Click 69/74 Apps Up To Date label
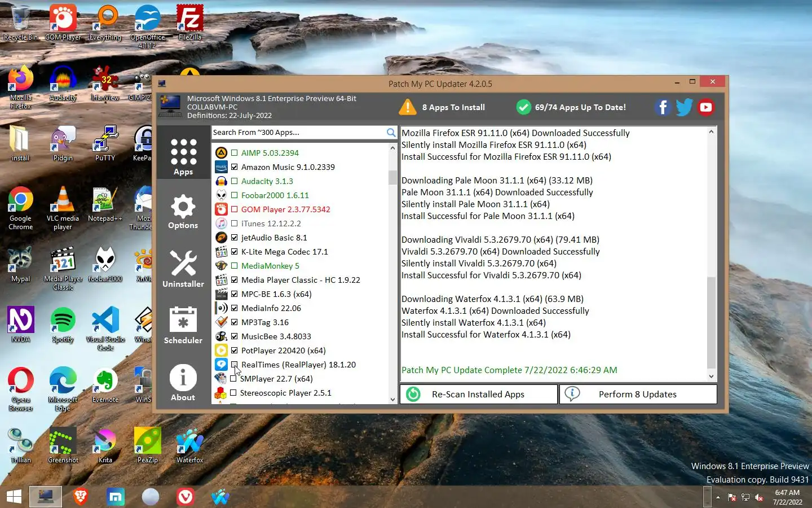 point(580,107)
